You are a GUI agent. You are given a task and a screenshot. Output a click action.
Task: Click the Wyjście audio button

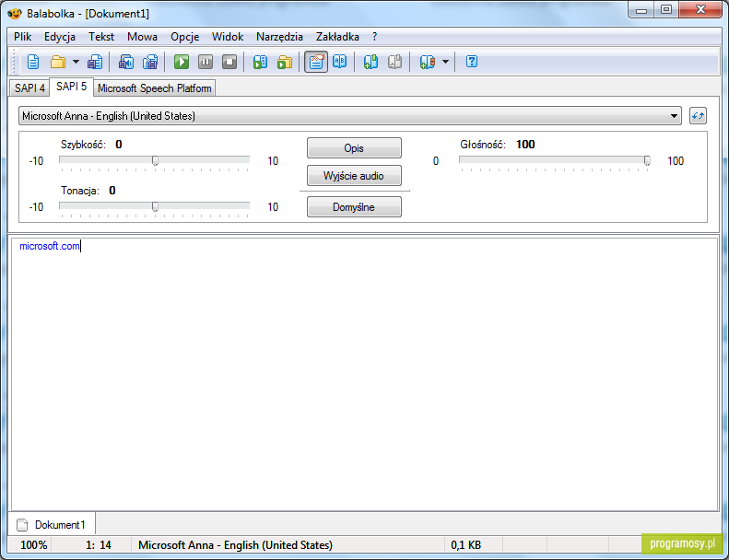[x=354, y=176]
